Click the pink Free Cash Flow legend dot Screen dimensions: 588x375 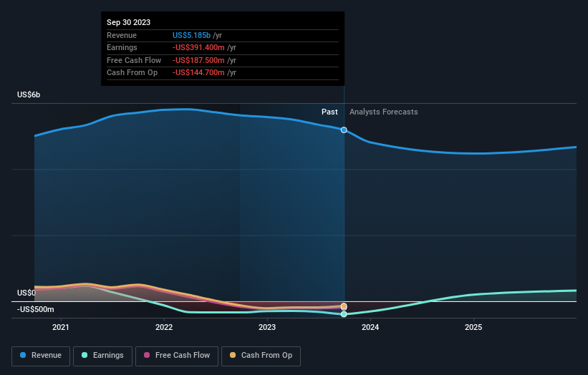pyautogui.click(x=147, y=355)
